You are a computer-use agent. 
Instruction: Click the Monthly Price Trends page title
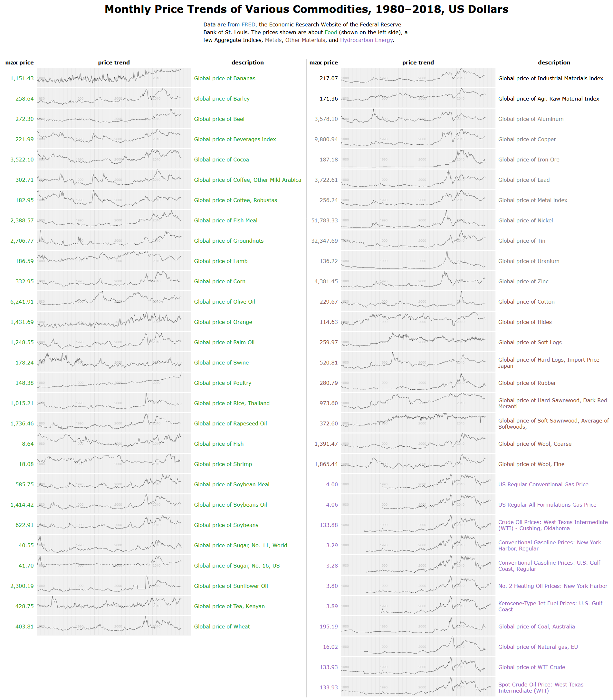306,9
